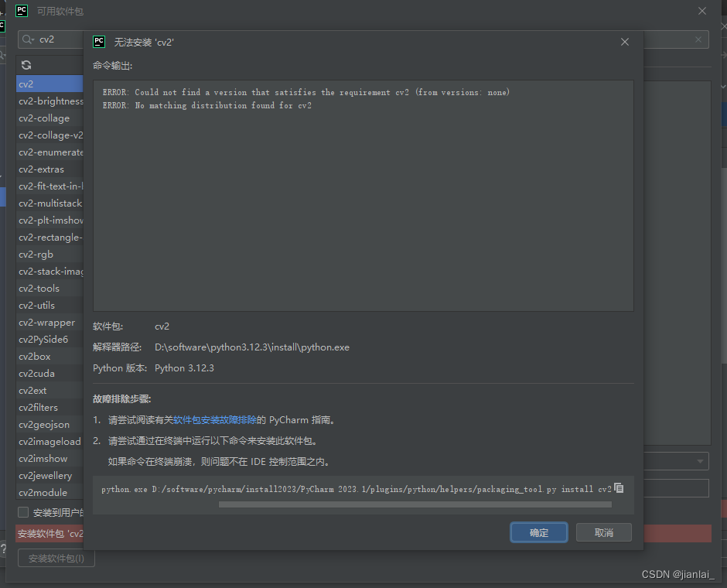727x588 pixels.
Task: Select cv2 package in list
Action: tap(49, 84)
